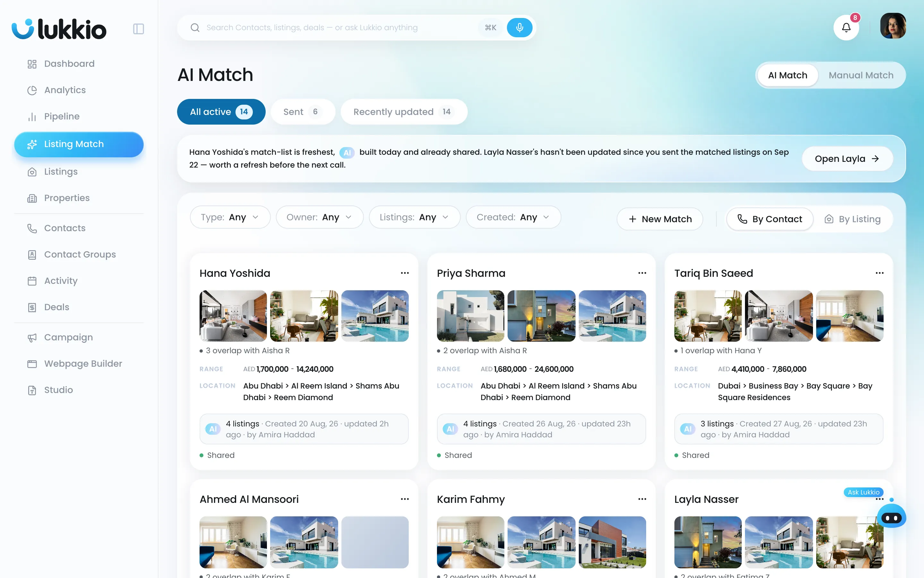Open Hana Yoshida's pool villa thumbnail

[x=374, y=316]
